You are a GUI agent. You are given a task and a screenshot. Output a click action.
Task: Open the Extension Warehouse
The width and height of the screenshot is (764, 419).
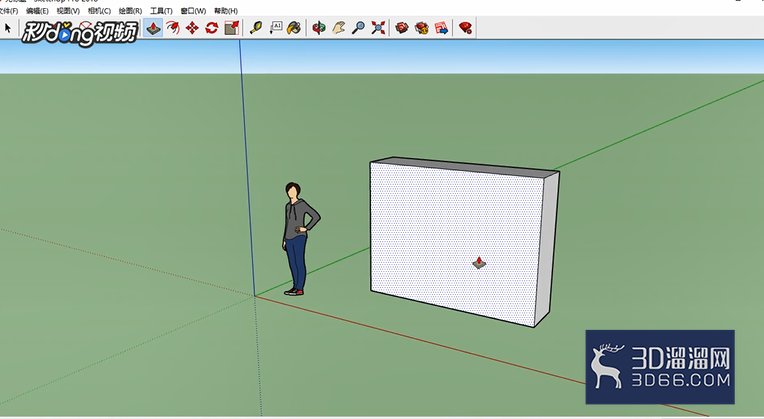[421, 28]
